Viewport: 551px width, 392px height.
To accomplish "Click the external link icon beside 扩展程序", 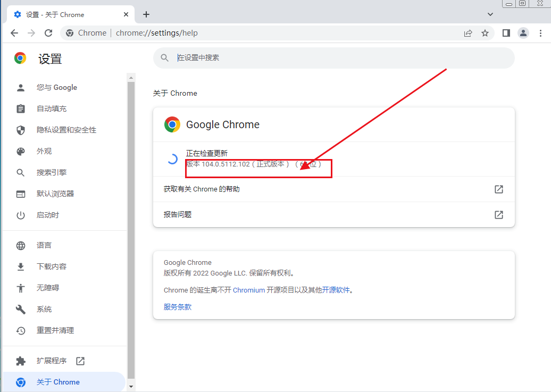I will [x=80, y=361].
